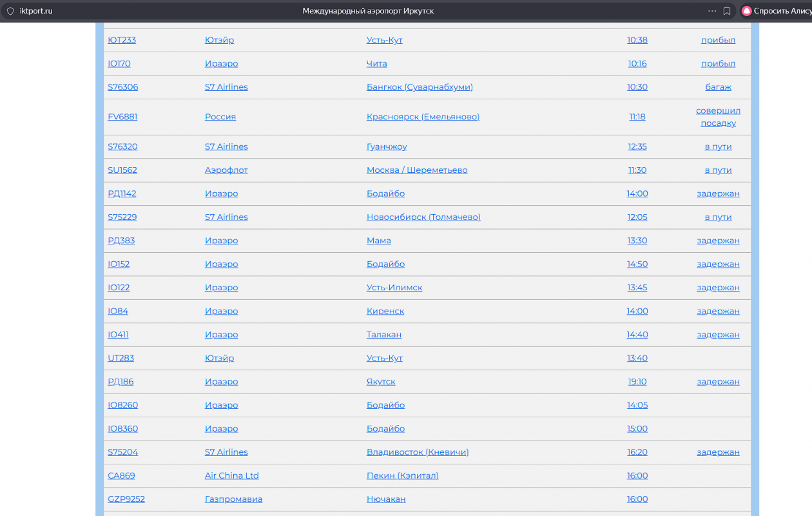Image resolution: width=812 pixels, height=516 pixels.
Task: Open the Россия airline link
Action: pyautogui.click(x=220, y=117)
